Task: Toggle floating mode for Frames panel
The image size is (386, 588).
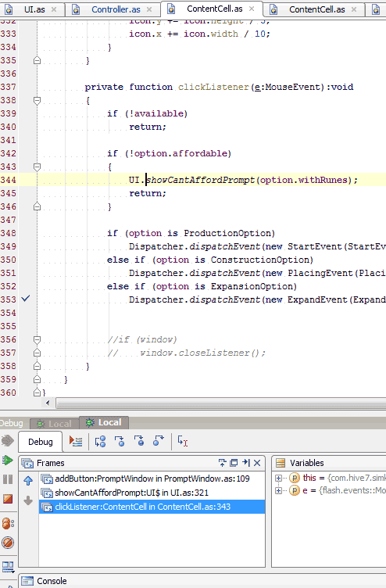Action: (234, 463)
